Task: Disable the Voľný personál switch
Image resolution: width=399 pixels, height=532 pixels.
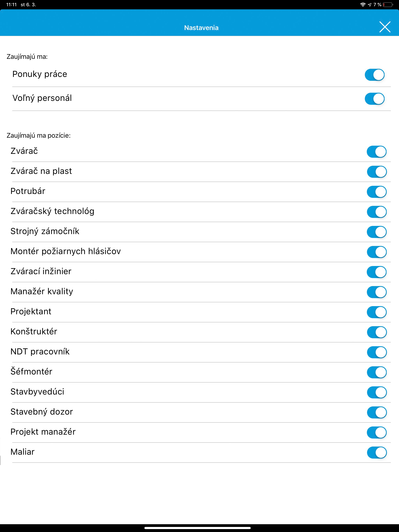Action: (x=375, y=99)
